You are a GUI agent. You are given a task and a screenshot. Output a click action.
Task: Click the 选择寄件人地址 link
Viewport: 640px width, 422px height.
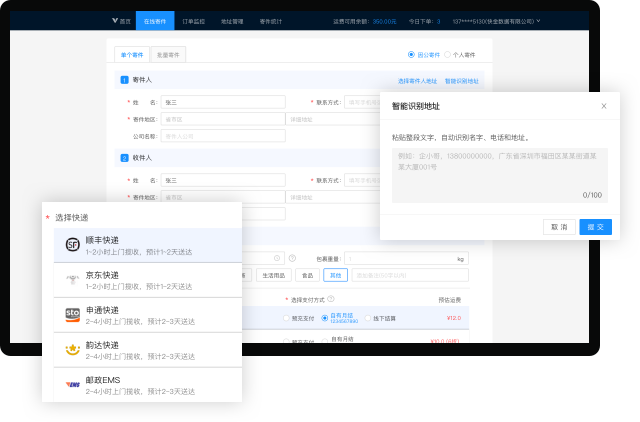coord(417,81)
